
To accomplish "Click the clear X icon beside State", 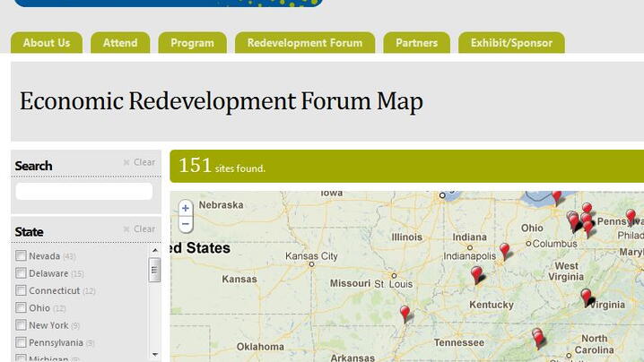I will (x=126, y=229).
